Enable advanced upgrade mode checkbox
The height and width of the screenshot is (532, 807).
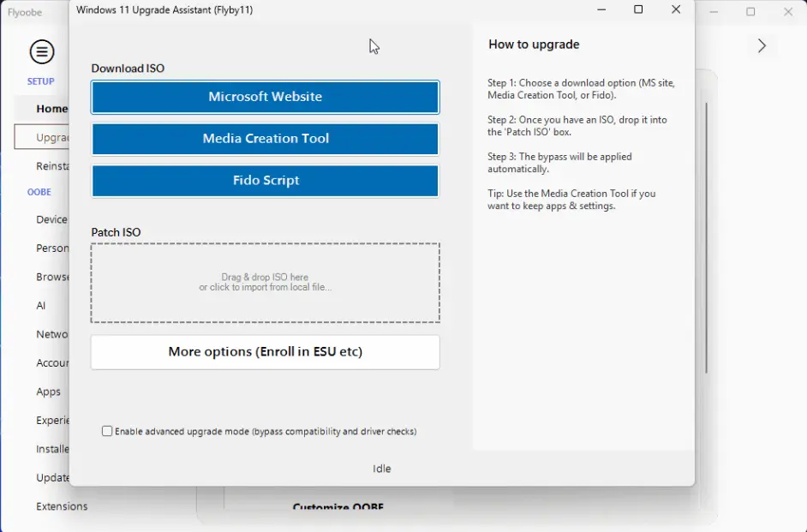tap(107, 431)
